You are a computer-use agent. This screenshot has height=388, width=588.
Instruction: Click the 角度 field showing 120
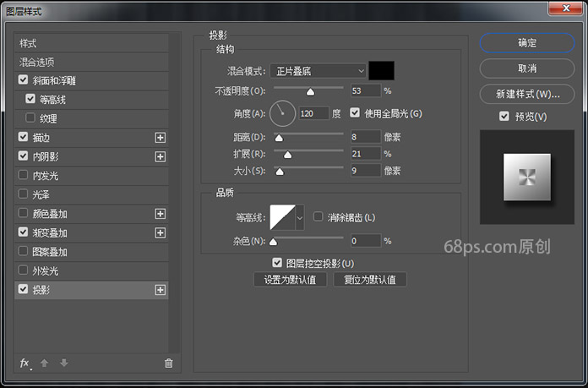point(314,113)
